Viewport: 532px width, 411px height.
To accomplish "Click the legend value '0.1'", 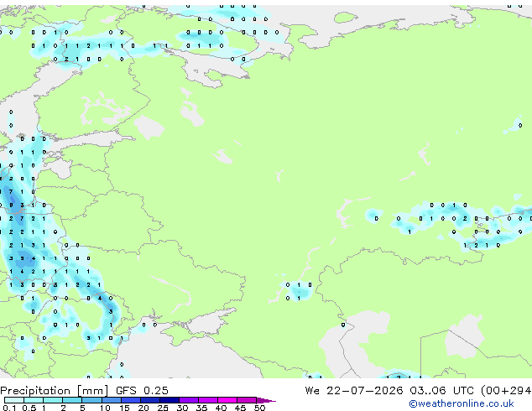I will [x=9, y=408].
